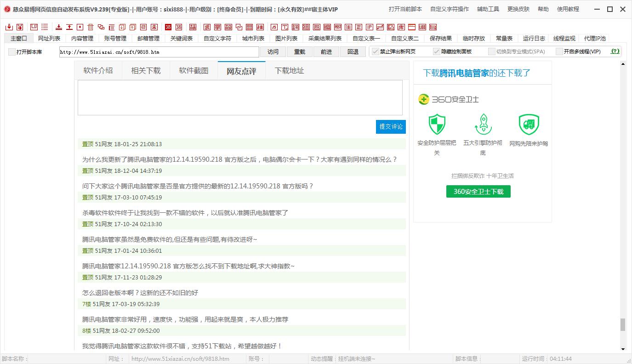632x364 pixels.
Task: Click the 库 toolbar icon
Action: tap(401, 27)
